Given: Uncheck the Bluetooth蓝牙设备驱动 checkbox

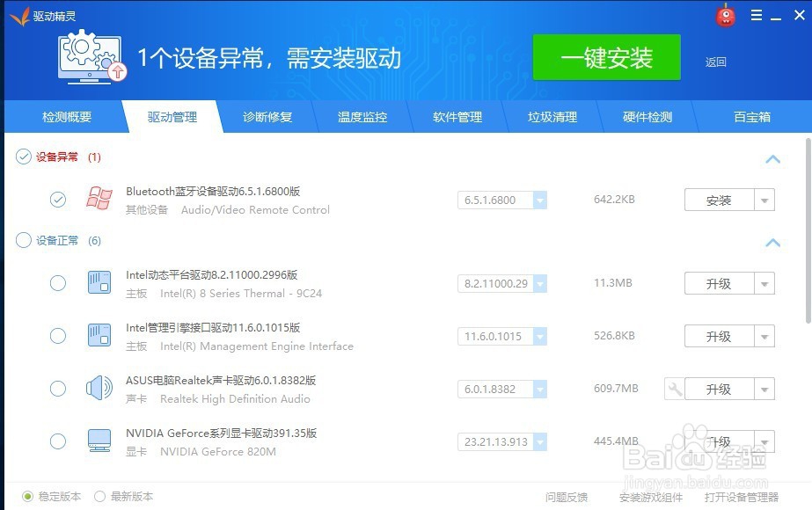Looking at the screenshot, I should point(58,200).
